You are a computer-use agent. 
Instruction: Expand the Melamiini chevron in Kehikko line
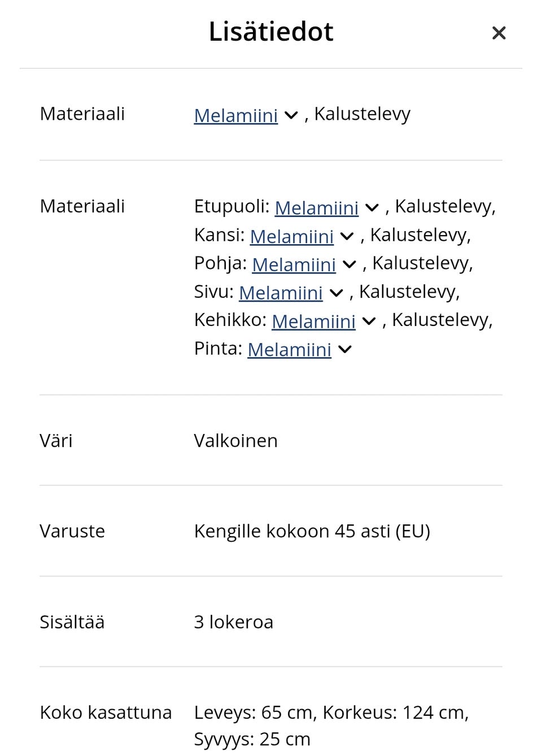pos(368,321)
